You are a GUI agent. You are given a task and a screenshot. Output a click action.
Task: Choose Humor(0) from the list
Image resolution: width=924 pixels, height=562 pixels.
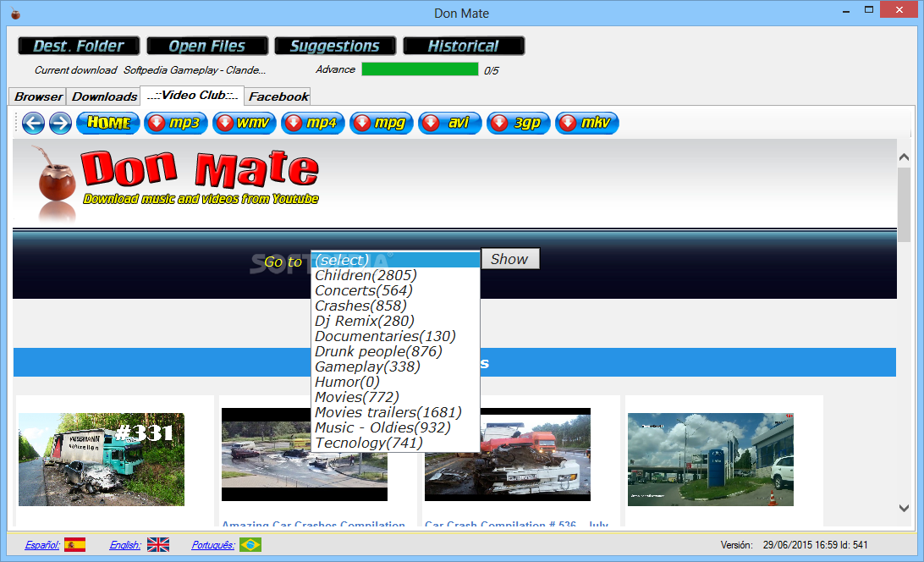[395, 382]
